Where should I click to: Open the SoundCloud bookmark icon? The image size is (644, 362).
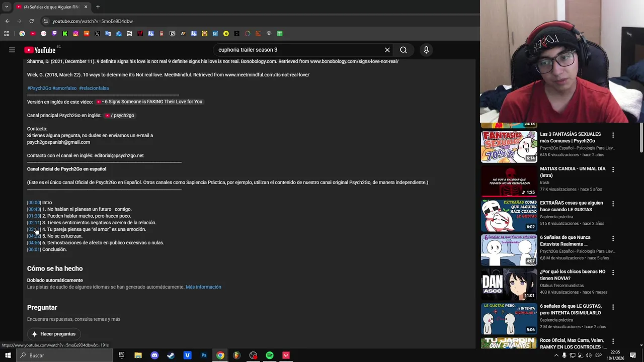pos(87,34)
